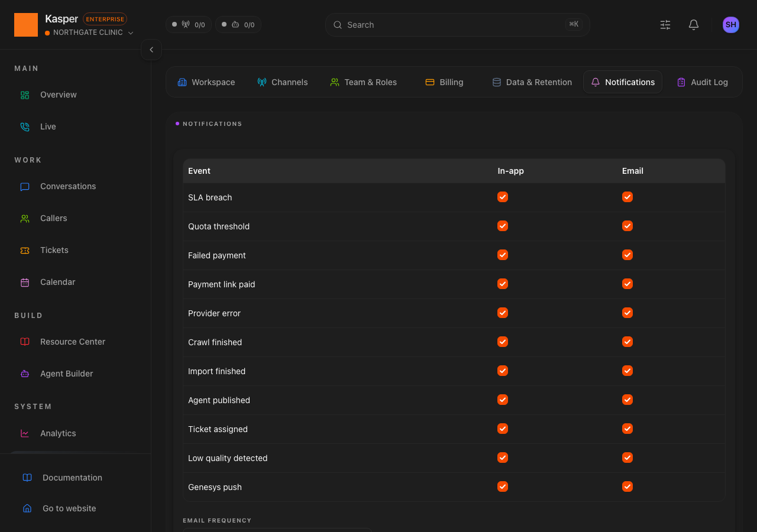Uncheck Email for Ticket assigned
This screenshot has height=532, width=757.
tap(627, 429)
